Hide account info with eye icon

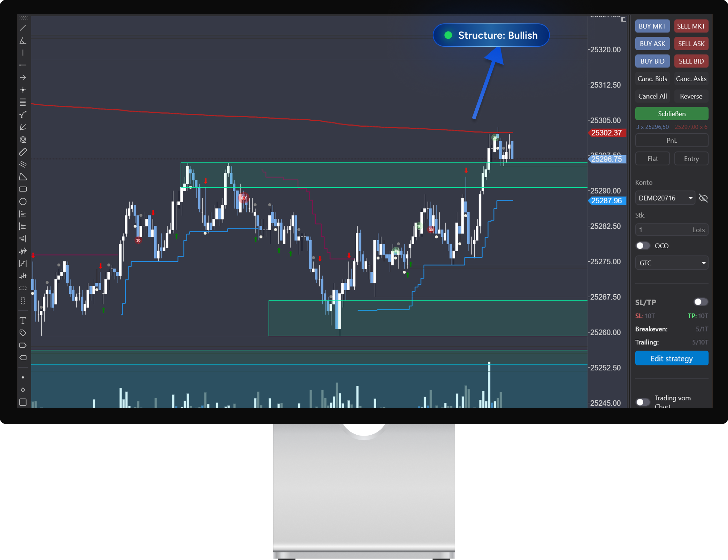(703, 198)
